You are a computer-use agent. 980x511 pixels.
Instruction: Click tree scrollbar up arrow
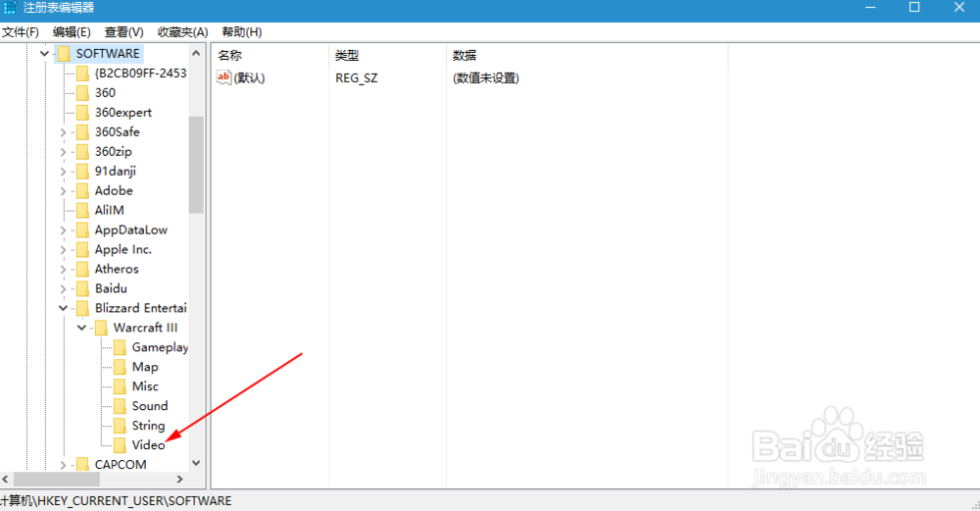point(196,54)
